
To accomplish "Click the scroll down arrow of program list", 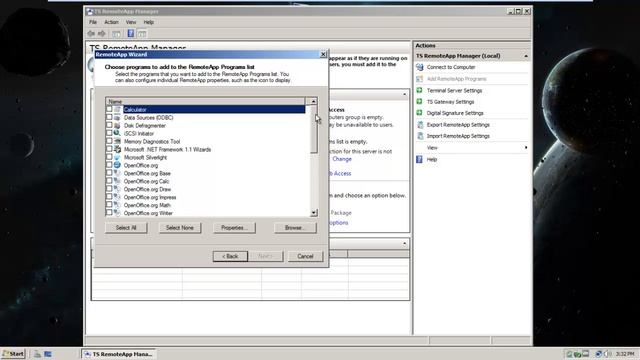I will [x=313, y=213].
